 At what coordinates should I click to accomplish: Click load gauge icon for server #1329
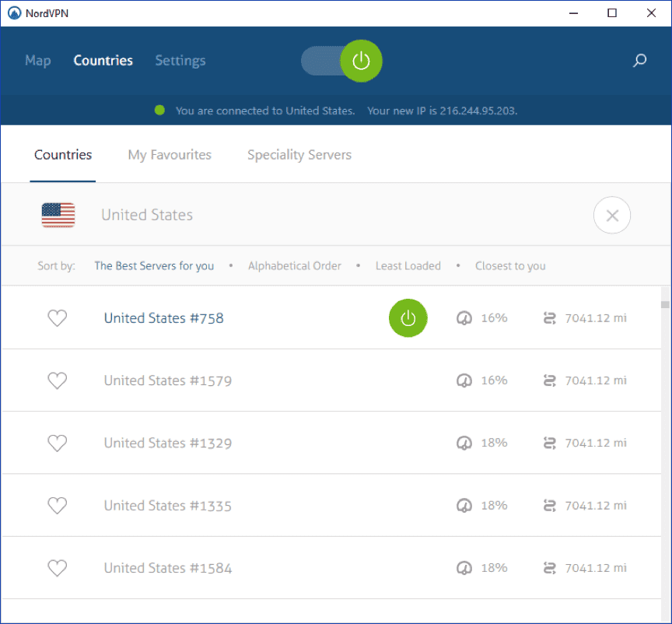[x=464, y=443]
